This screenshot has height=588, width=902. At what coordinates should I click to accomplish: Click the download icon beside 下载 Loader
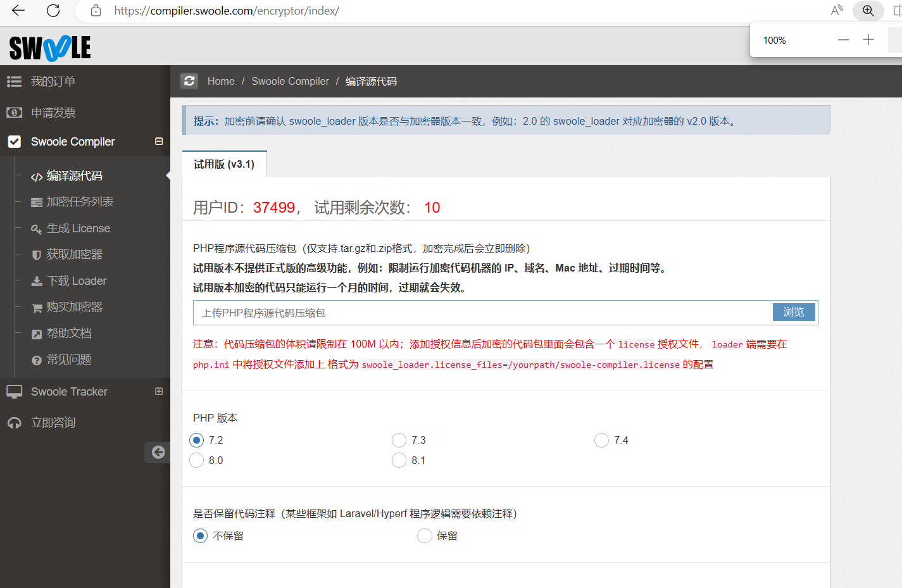pos(37,282)
